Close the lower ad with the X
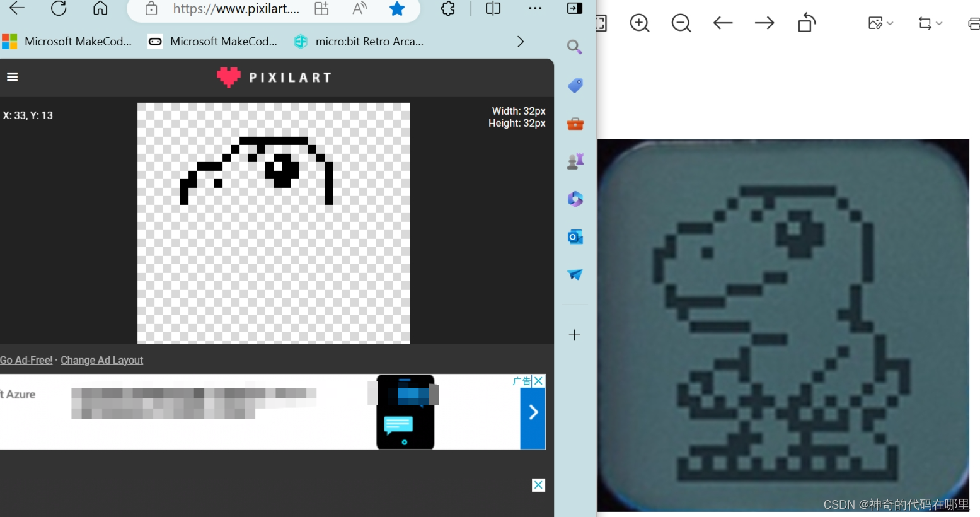This screenshot has width=980, height=517. (x=538, y=485)
